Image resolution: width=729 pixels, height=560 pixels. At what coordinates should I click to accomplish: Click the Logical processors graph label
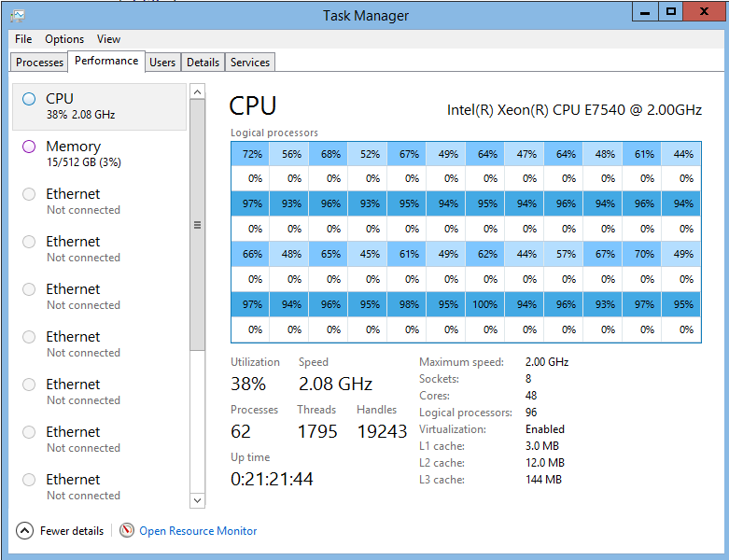click(274, 133)
